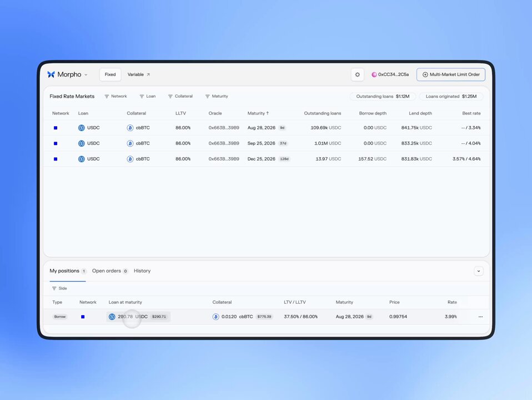The width and height of the screenshot is (532, 400).
Task: Sort by Best rate column header
Action: (471, 113)
